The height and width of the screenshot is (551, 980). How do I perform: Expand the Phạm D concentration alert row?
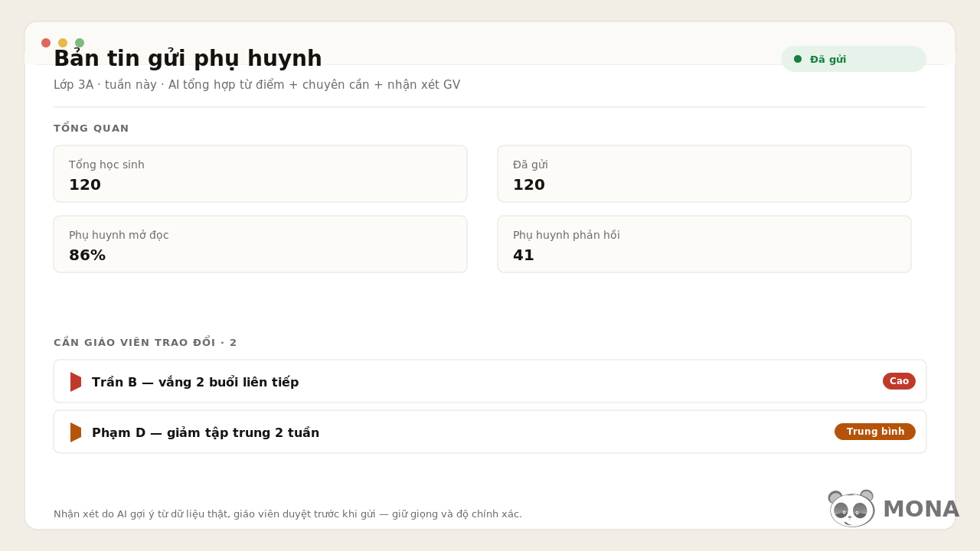click(490, 432)
